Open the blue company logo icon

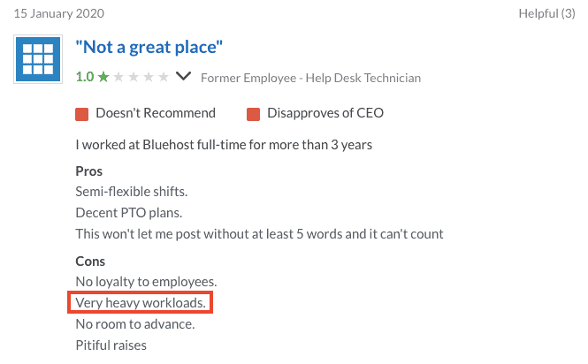tap(38, 59)
